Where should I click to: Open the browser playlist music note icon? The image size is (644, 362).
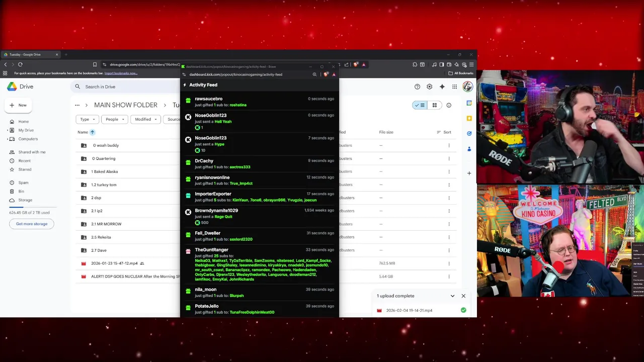tap(434, 64)
